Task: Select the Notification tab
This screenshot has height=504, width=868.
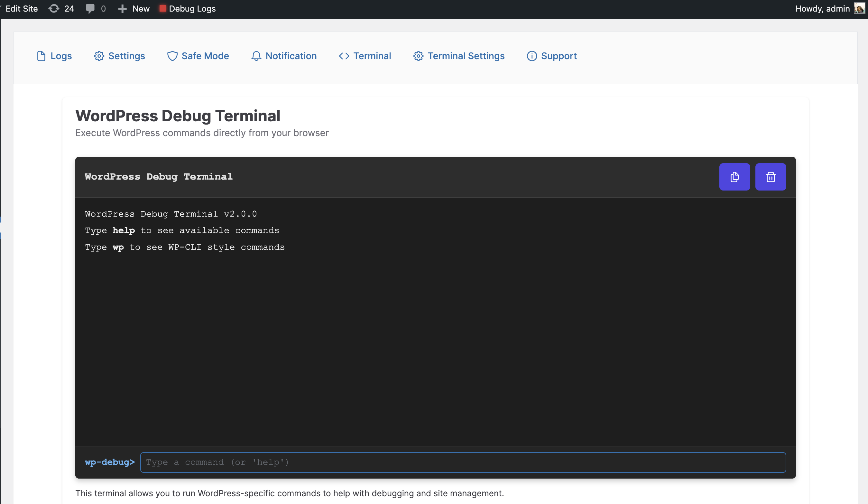Action: (x=284, y=56)
